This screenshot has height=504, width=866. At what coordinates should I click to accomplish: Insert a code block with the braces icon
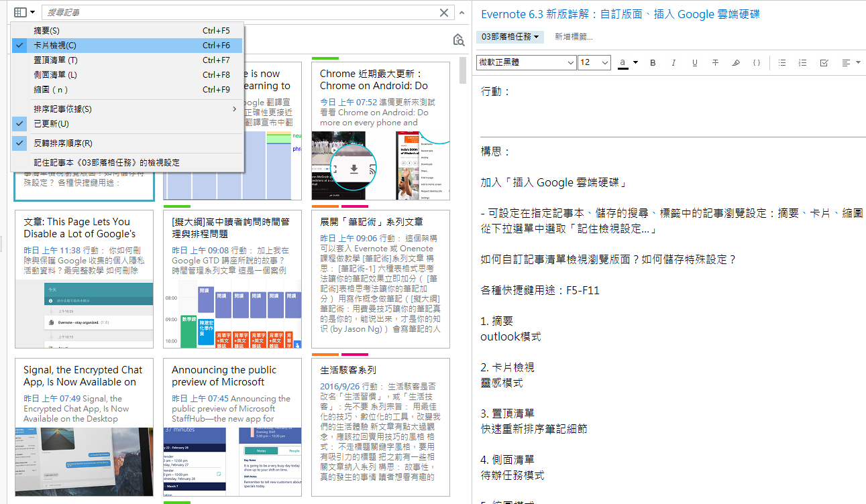click(x=757, y=62)
